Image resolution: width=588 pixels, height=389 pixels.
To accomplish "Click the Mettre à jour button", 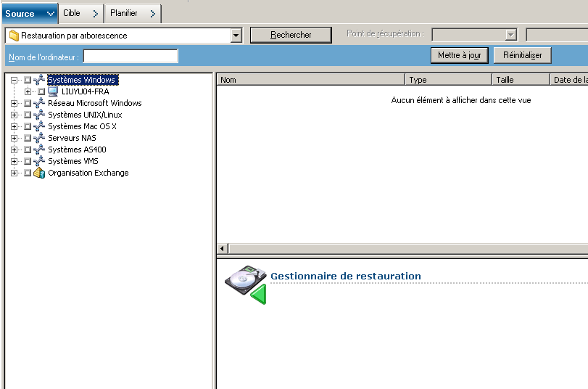I will 459,55.
